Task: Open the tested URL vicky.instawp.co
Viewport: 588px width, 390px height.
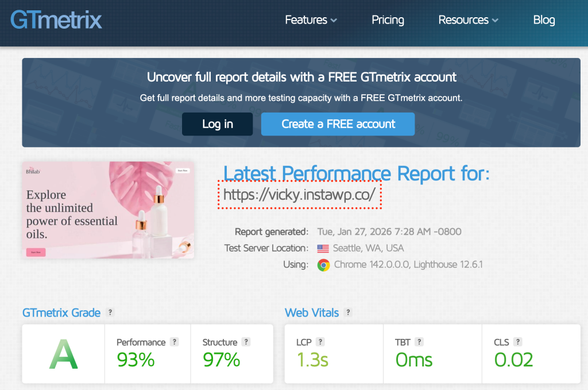Action: pos(300,196)
